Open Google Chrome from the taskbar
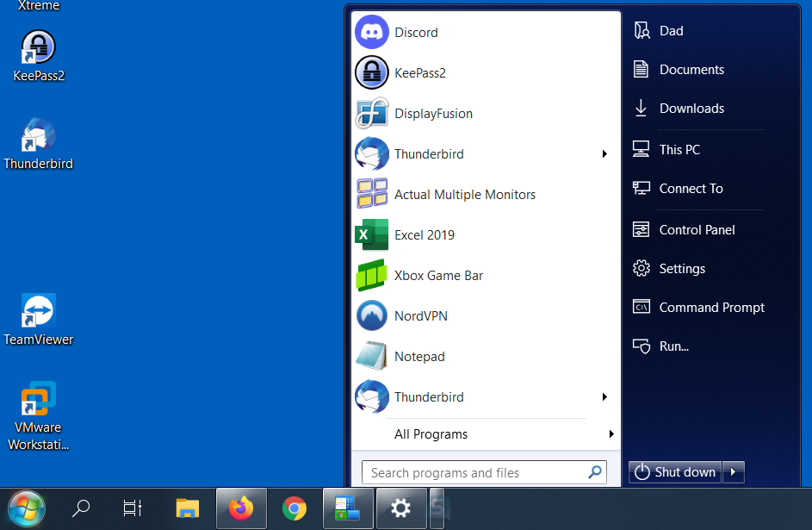The height and width of the screenshot is (530, 812). 294,508
